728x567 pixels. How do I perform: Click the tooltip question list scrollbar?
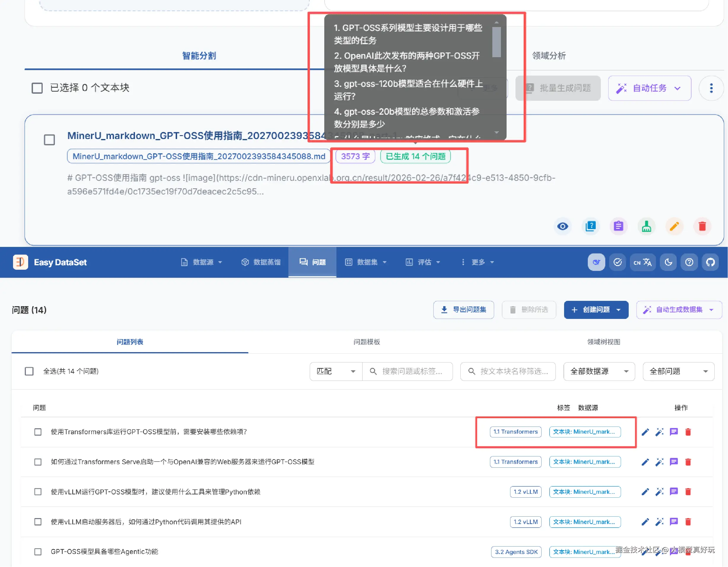[496, 42]
